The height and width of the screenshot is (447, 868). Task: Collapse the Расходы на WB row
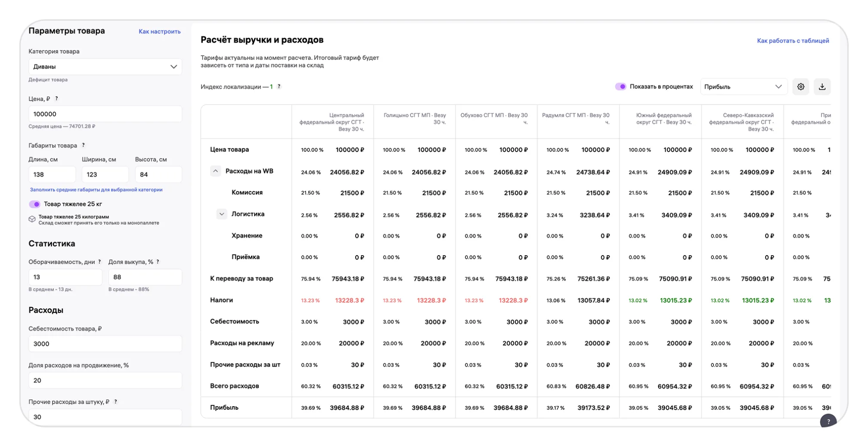[215, 171]
